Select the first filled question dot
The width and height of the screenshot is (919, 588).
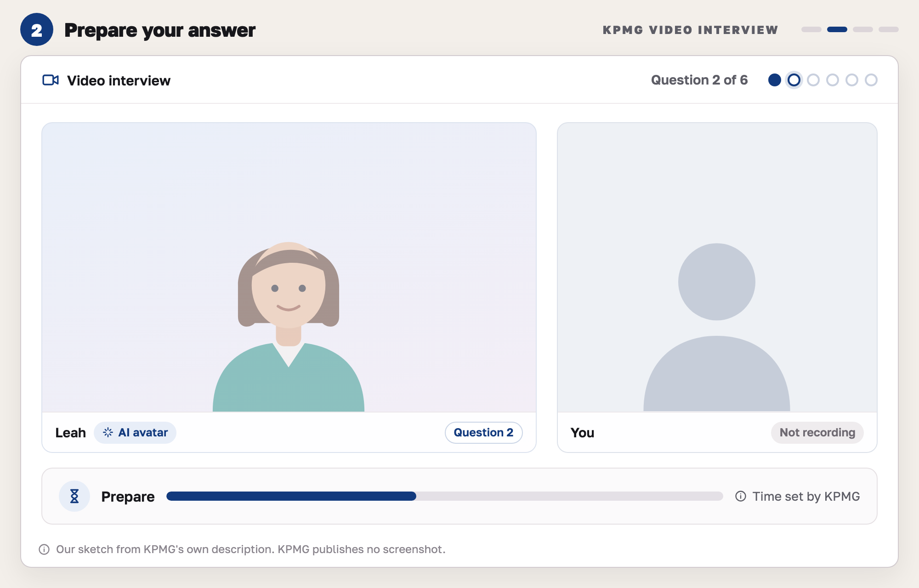click(x=775, y=80)
